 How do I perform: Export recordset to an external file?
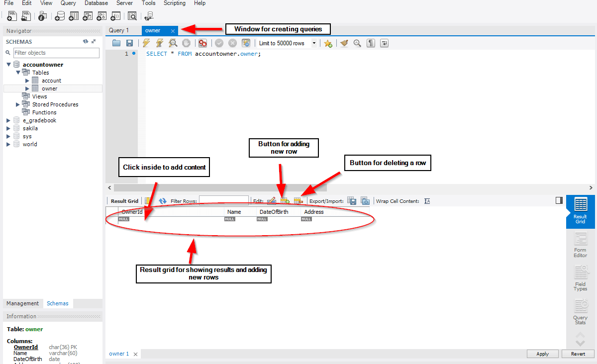click(x=352, y=200)
